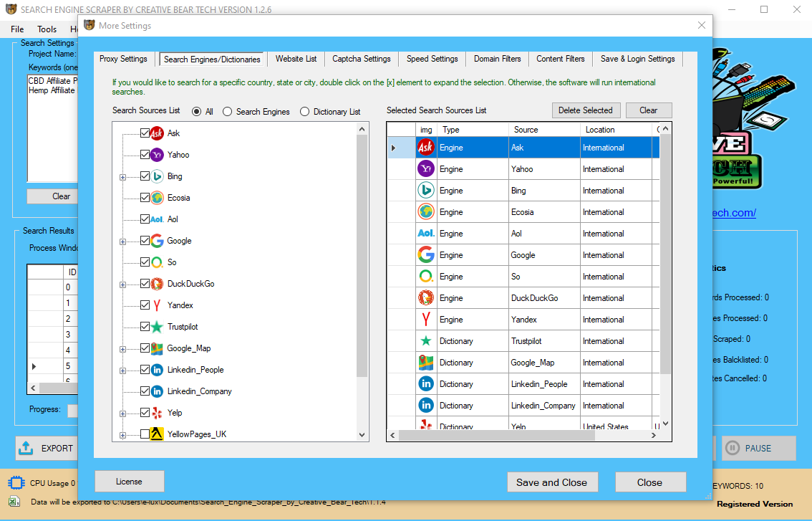Image resolution: width=812 pixels, height=521 pixels.
Task: Click the Google icon in sources tree
Action: click(x=157, y=241)
